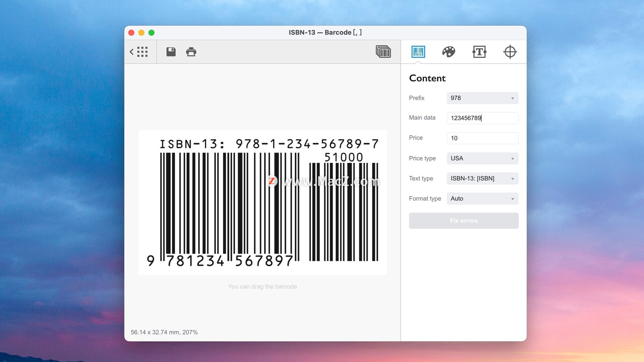Open the Format type Auto dropdown
Image resolution: width=644 pixels, height=362 pixels.
click(x=482, y=199)
